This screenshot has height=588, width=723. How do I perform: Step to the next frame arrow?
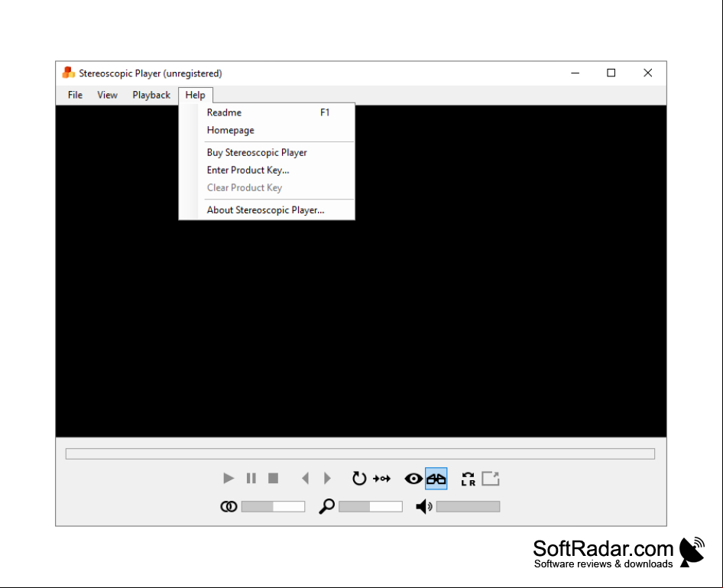(327, 478)
